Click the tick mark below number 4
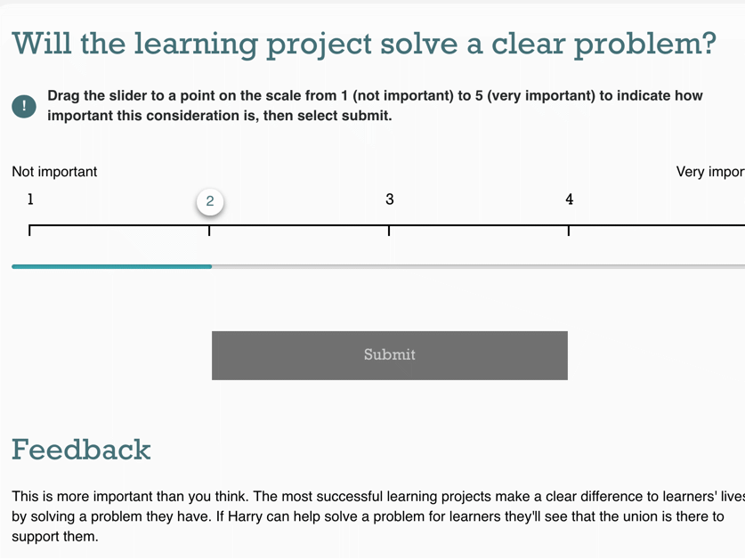 pos(569,231)
